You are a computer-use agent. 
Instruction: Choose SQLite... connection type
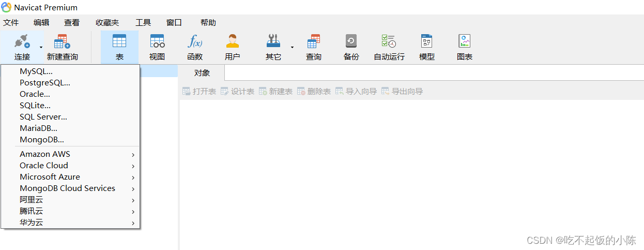(70, 105)
